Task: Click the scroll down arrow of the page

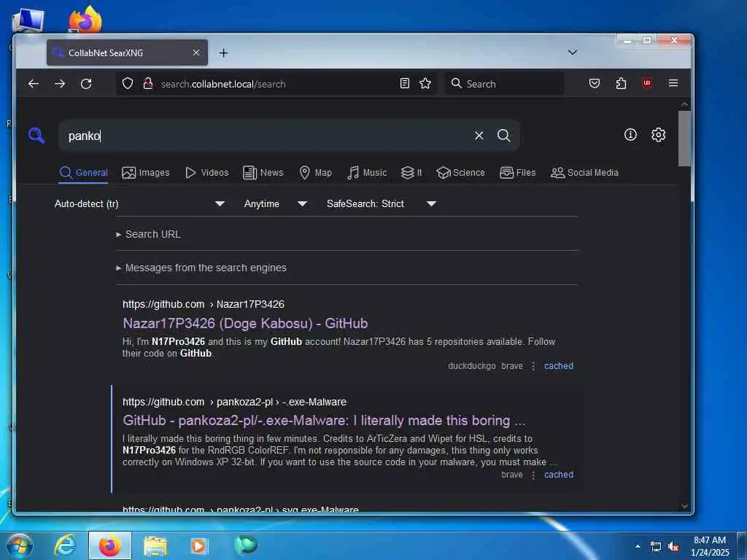Action: pos(684,506)
